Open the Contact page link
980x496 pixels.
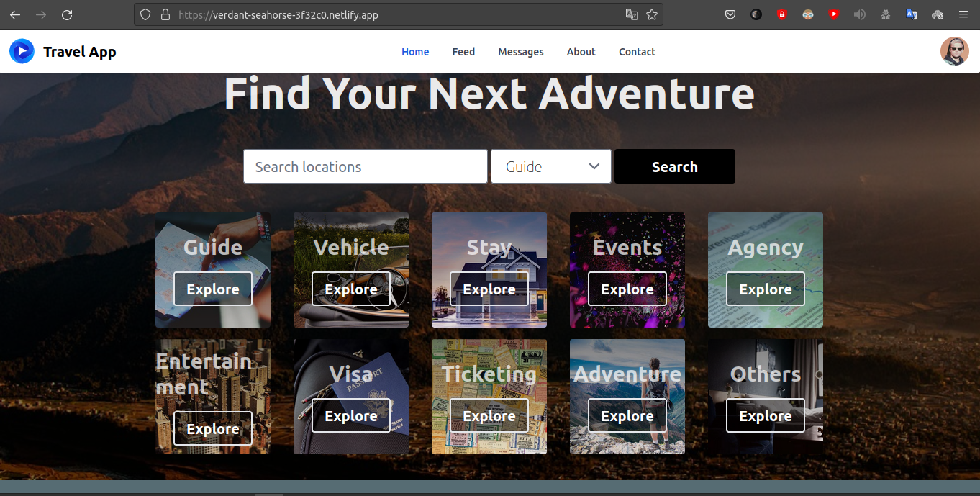pyautogui.click(x=637, y=52)
